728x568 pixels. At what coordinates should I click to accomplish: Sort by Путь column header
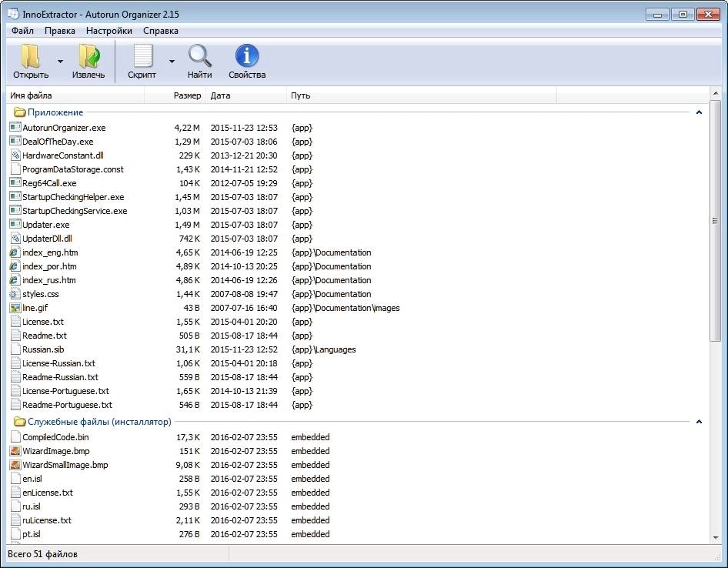click(422, 95)
